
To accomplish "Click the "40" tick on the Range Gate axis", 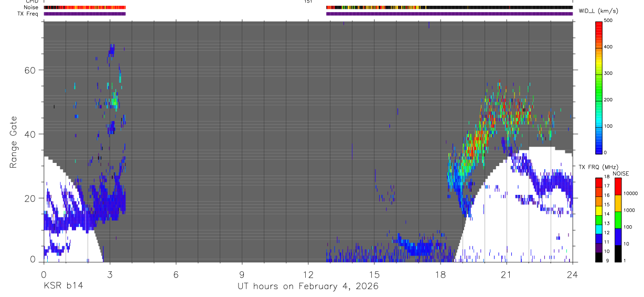I will [x=31, y=134].
